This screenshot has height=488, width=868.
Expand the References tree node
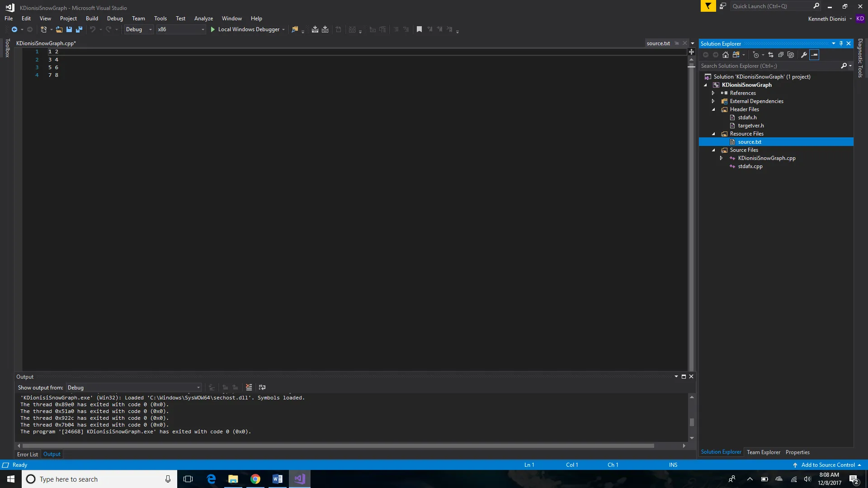713,93
